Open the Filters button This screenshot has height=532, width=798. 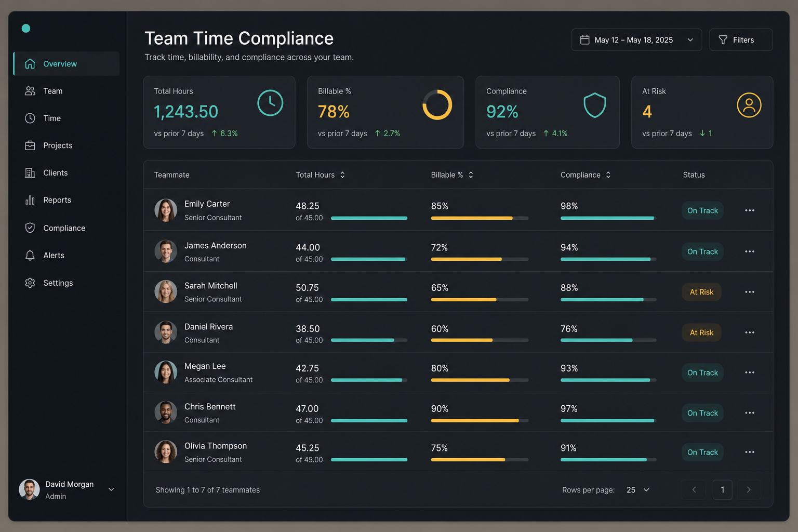pos(741,39)
